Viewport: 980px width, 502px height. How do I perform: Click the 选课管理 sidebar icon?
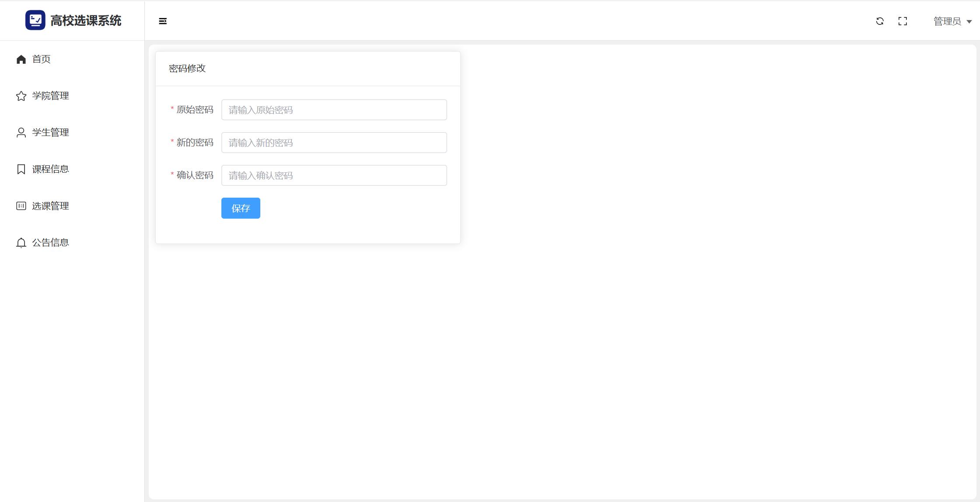click(21, 206)
